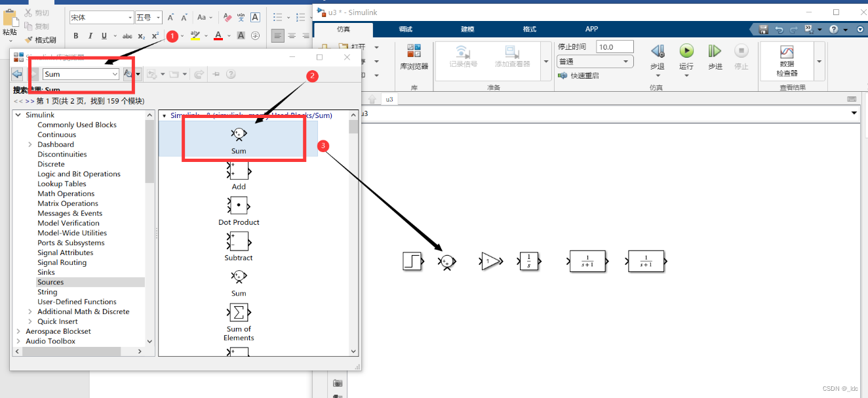
Task: Expand the Dashboard tree node
Action: coord(30,145)
